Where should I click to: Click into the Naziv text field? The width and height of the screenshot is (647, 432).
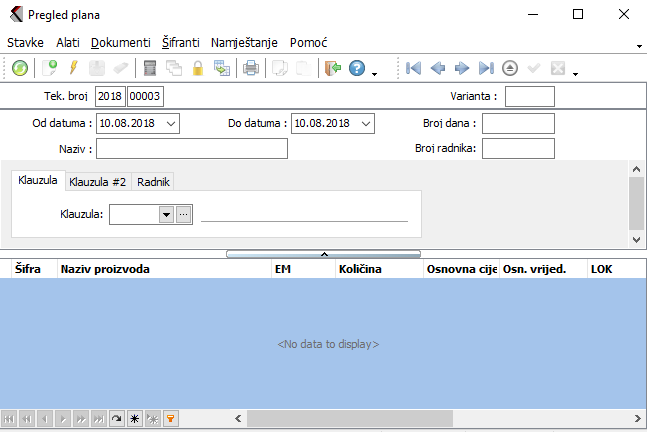pyautogui.click(x=191, y=149)
